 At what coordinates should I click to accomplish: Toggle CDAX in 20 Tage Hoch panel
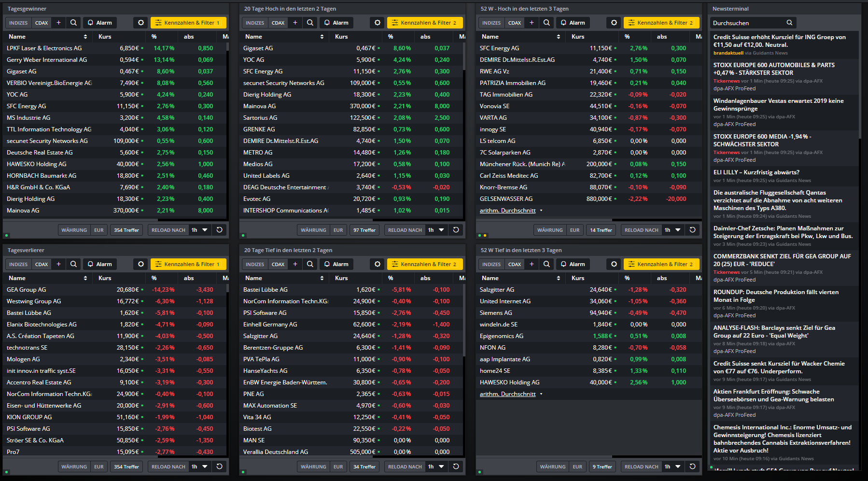coord(278,23)
